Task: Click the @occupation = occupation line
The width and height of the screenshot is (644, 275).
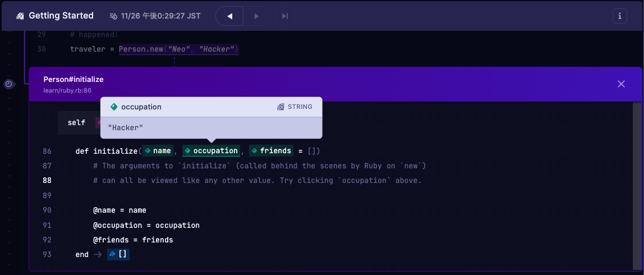Action: [x=146, y=225]
